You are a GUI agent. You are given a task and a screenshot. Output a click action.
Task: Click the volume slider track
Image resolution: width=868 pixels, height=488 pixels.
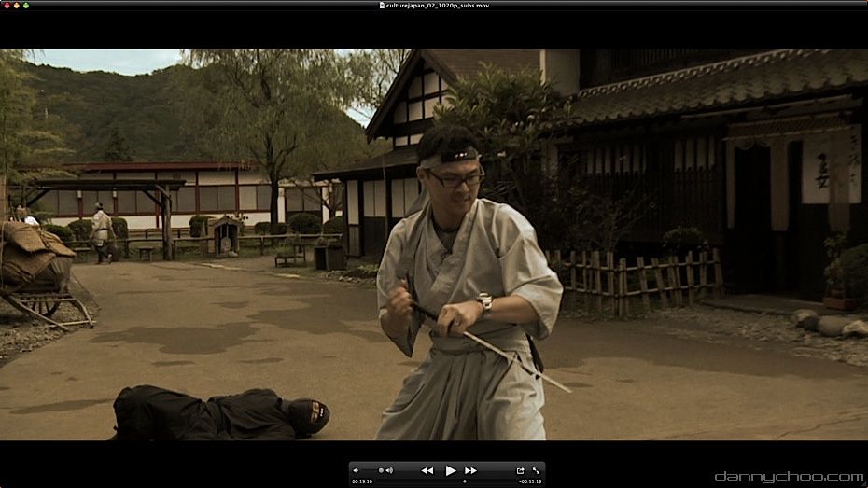[371, 470]
